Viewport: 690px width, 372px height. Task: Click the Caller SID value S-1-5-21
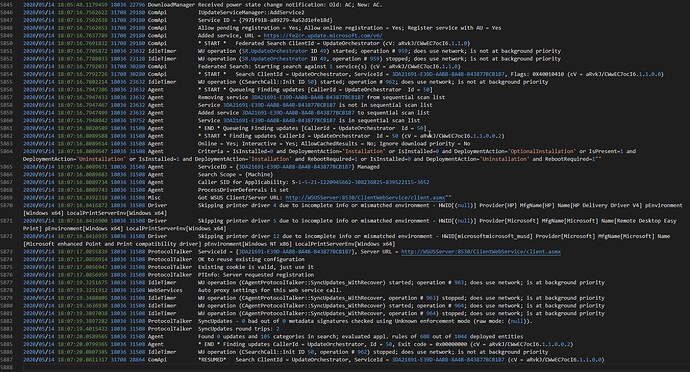tap(360, 182)
